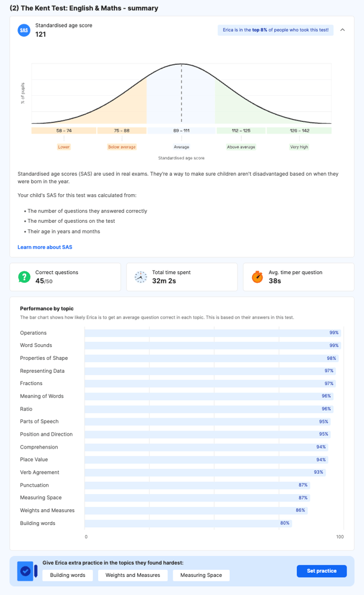Image resolution: width=364 pixels, height=595 pixels.
Task: Open the Learn more about SAS link
Action: pos(45,247)
